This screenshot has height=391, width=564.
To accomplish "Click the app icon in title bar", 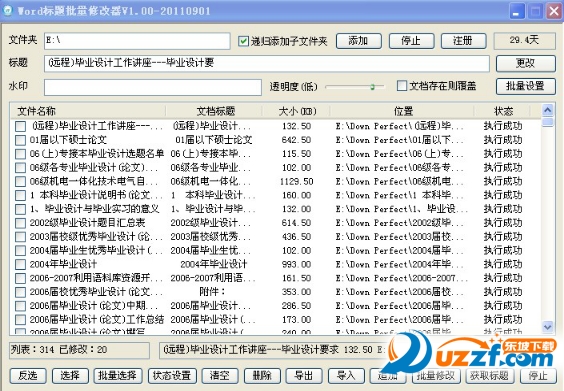I will 8,10.
